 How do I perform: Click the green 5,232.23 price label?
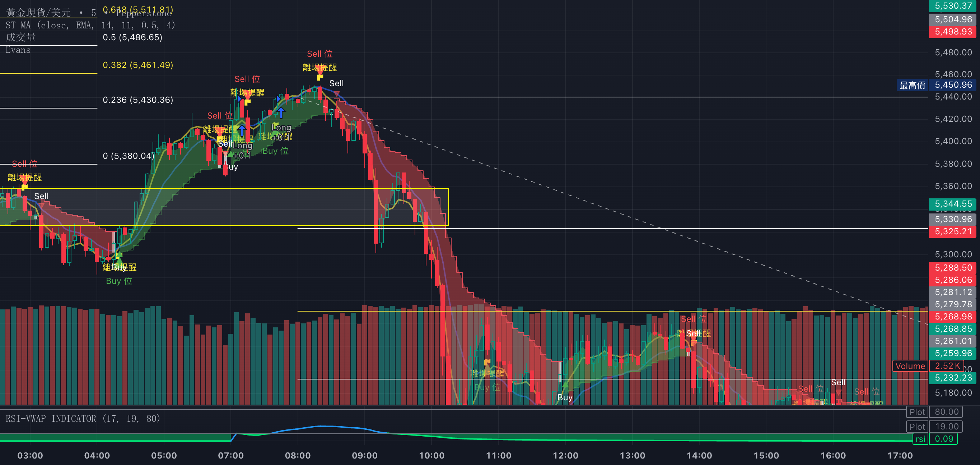click(x=953, y=378)
